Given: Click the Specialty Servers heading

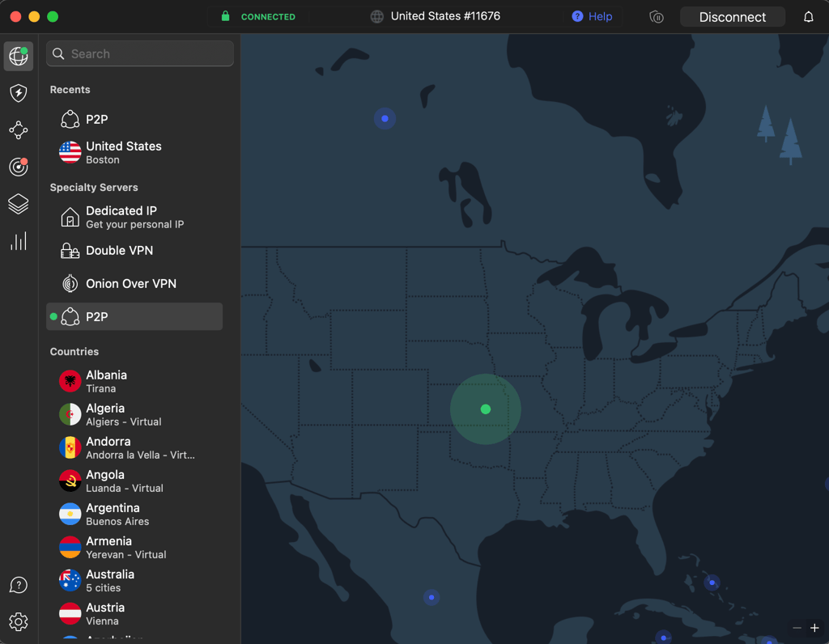Looking at the screenshot, I should (94, 188).
